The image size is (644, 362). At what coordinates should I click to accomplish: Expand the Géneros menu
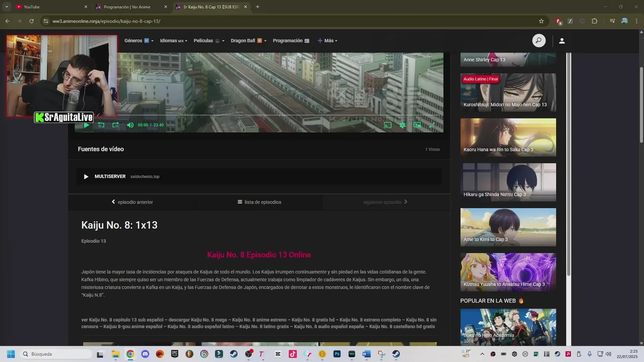139,41
